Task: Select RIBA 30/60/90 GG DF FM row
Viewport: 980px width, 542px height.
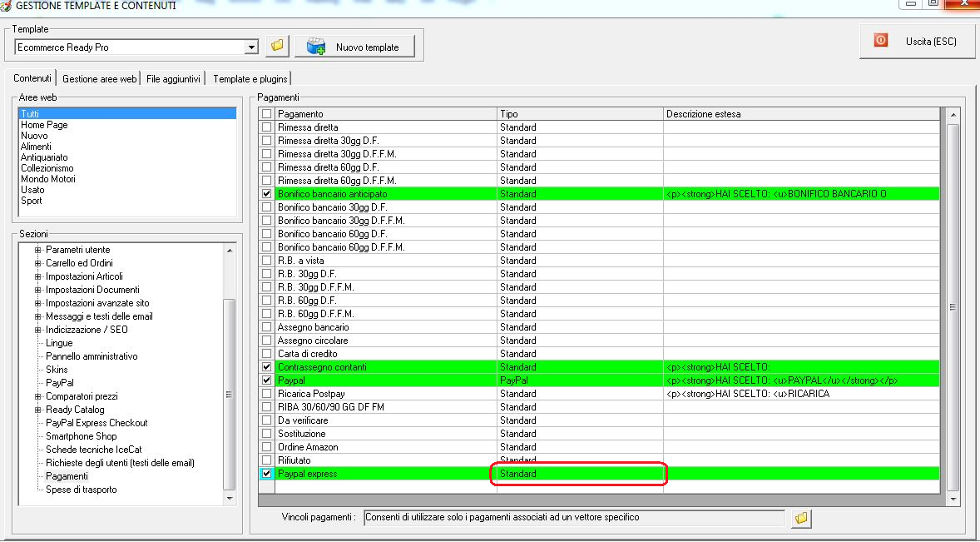Action: coord(599,407)
